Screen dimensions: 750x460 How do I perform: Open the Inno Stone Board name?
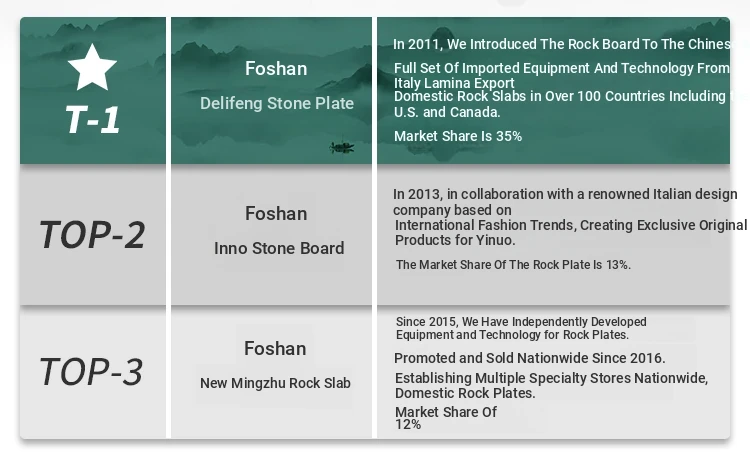(279, 248)
